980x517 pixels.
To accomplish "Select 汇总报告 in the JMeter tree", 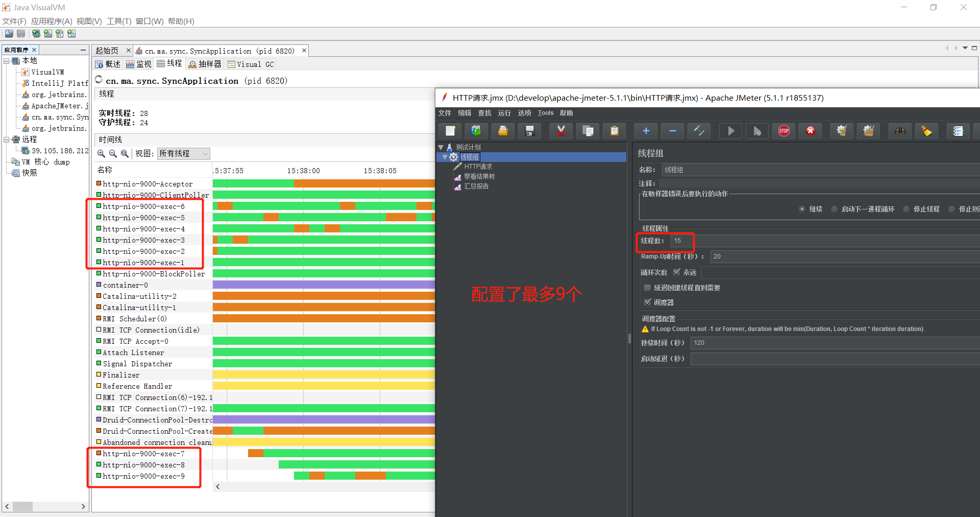I will point(476,186).
